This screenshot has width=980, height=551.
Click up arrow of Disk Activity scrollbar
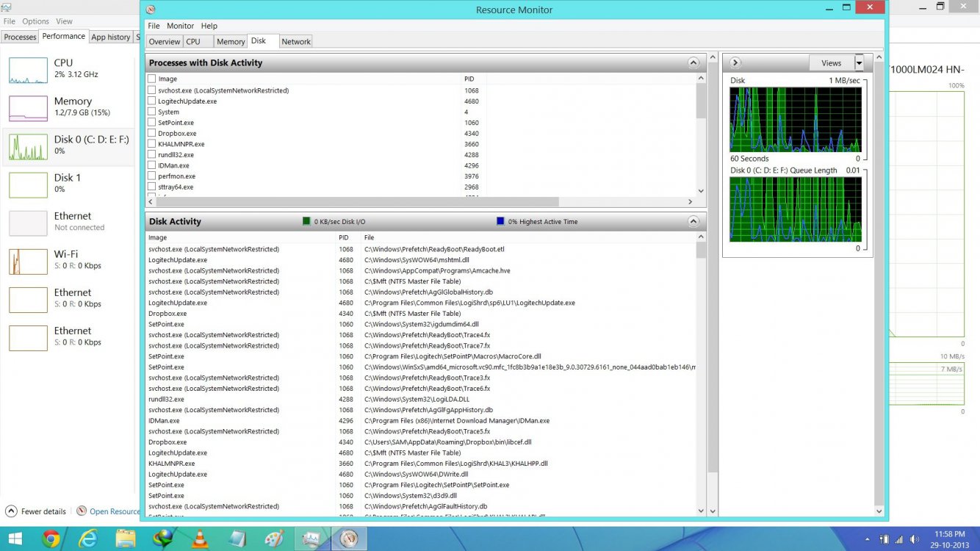coord(701,237)
